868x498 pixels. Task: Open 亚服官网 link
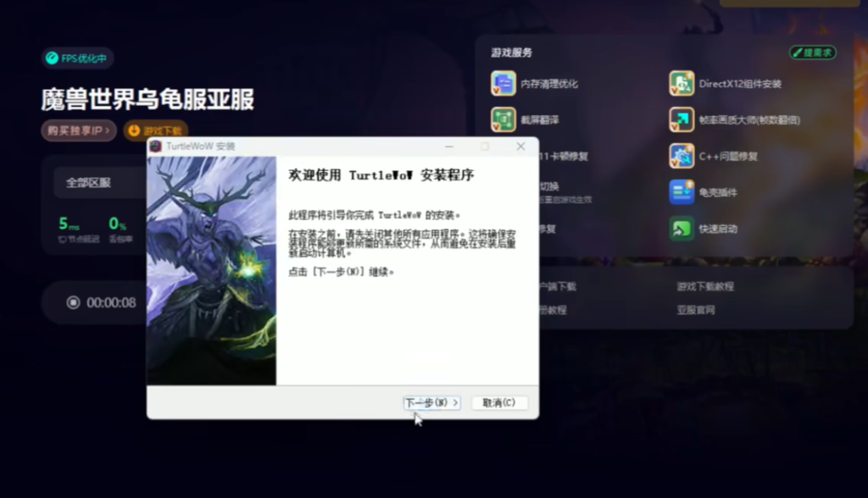(x=696, y=310)
